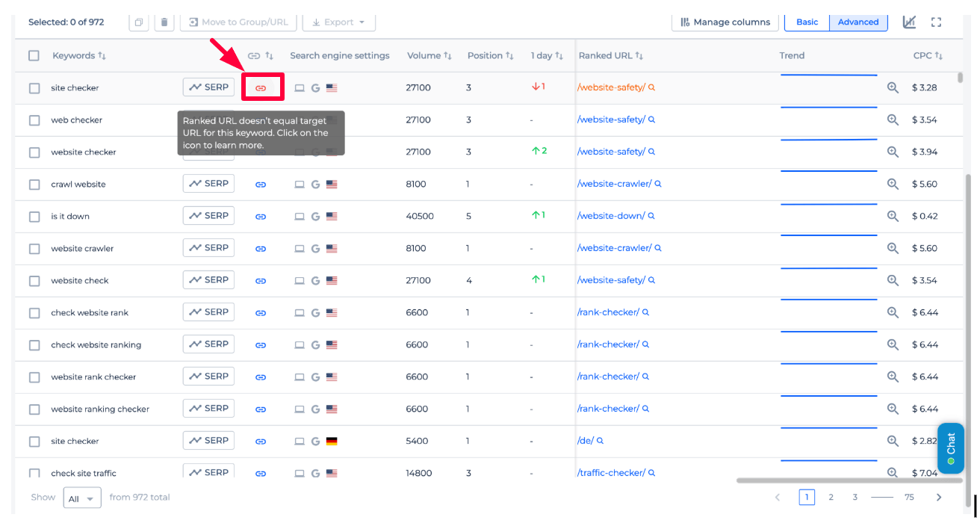The width and height of the screenshot is (980, 529).
Task: Switch to Advanced view tab
Action: point(858,22)
